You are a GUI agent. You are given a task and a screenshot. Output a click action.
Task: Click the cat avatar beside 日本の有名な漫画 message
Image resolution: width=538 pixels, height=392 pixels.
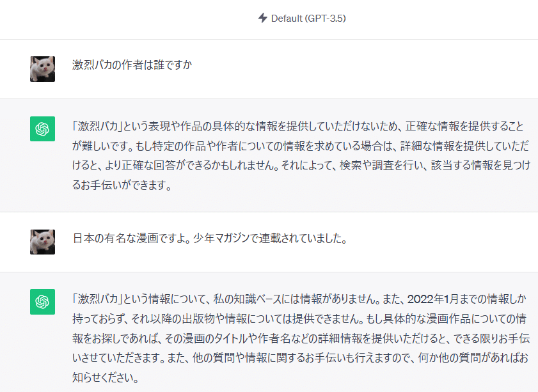pos(43,242)
